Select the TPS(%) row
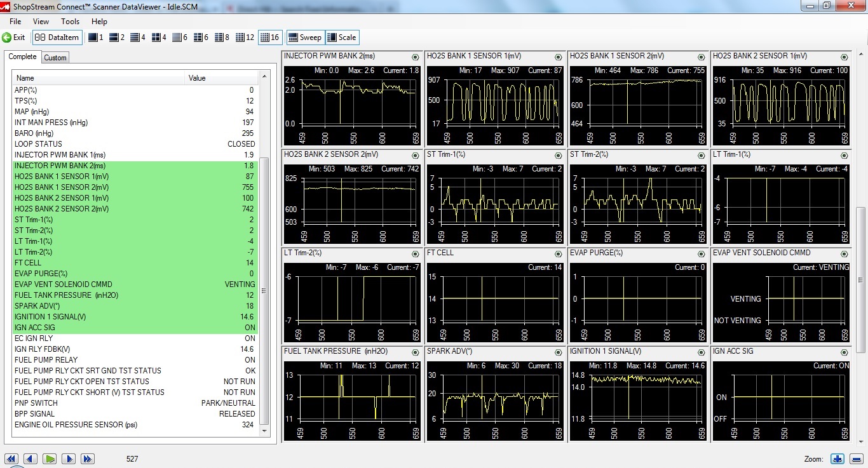 tap(135, 101)
